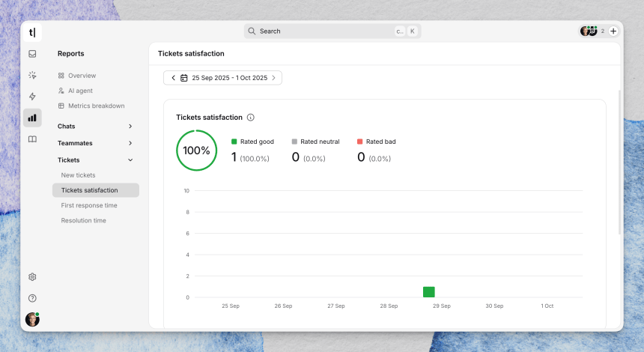Expand the Chats section chevron
Viewport: 644px width, 352px height.
point(130,126)
